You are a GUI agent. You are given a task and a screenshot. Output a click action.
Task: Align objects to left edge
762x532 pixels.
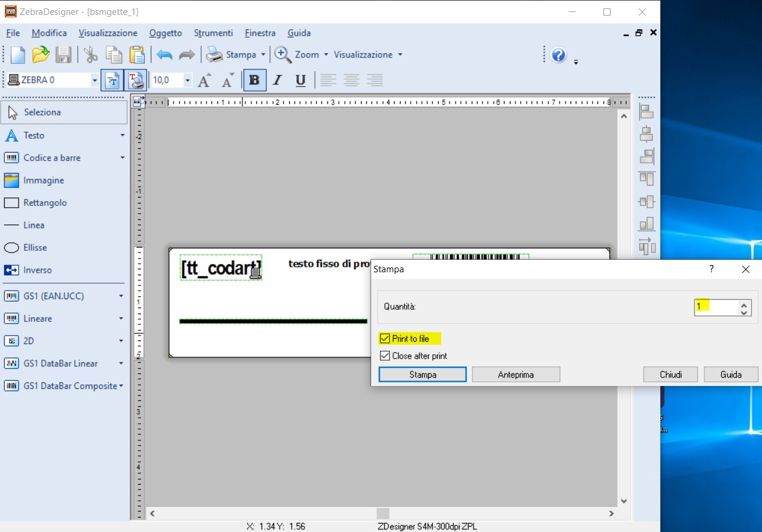tap(646, 111)
